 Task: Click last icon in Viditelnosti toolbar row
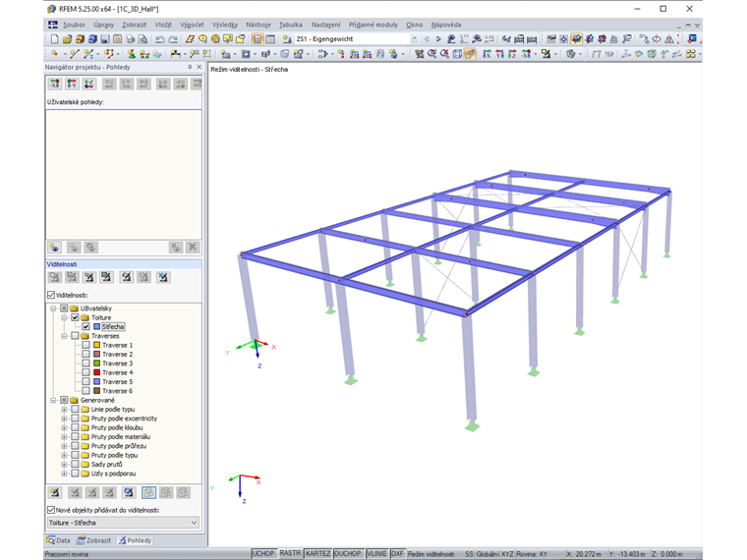coord(163,277)
